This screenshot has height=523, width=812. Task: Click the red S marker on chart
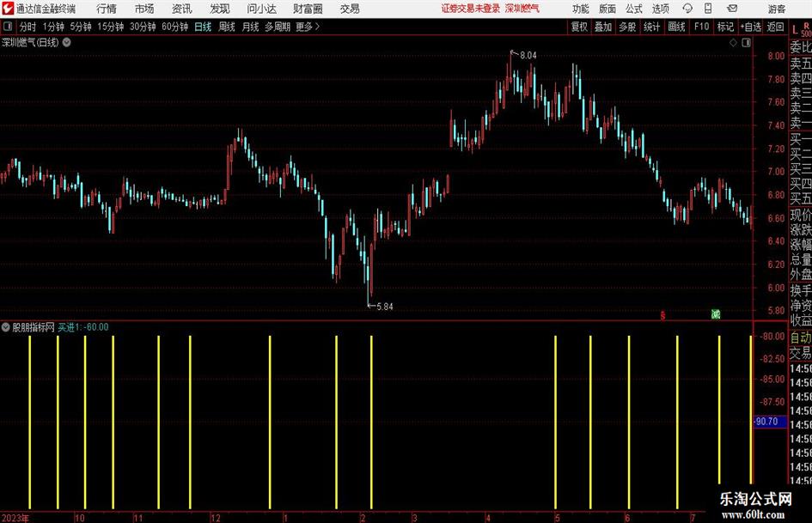pos(662,315)
